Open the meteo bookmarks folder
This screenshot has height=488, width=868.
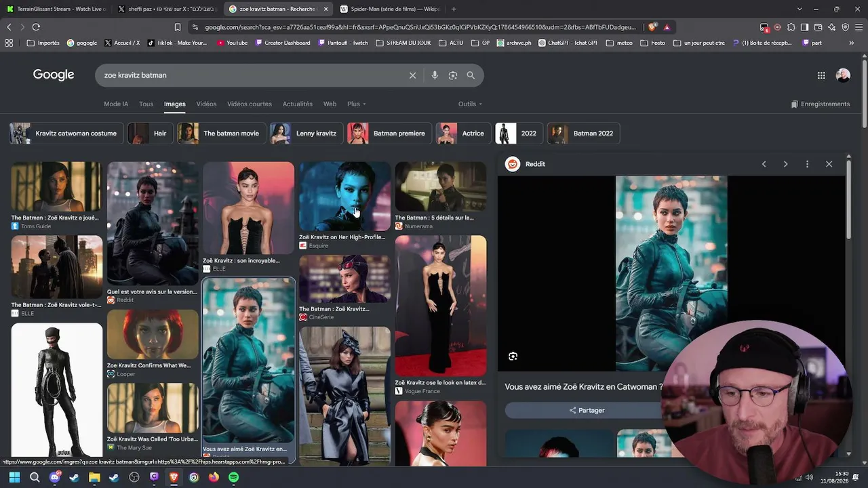pyautogui.click(x=619, y=43)
